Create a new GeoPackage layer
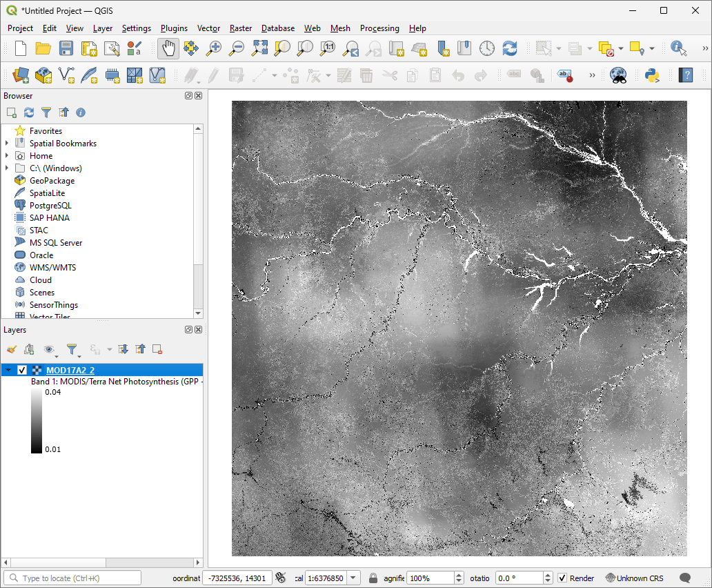Viewport: 712px width, 588px height. pos(43,75)
